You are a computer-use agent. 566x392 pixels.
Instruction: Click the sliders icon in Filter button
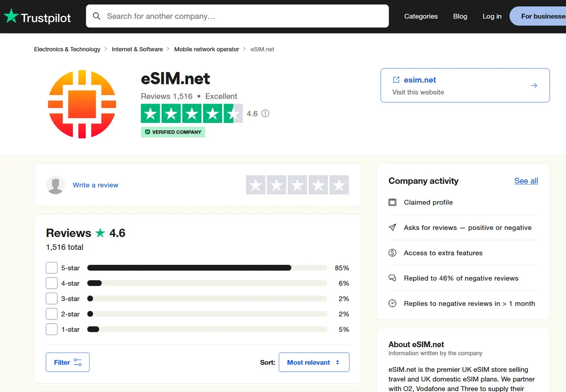78,362
